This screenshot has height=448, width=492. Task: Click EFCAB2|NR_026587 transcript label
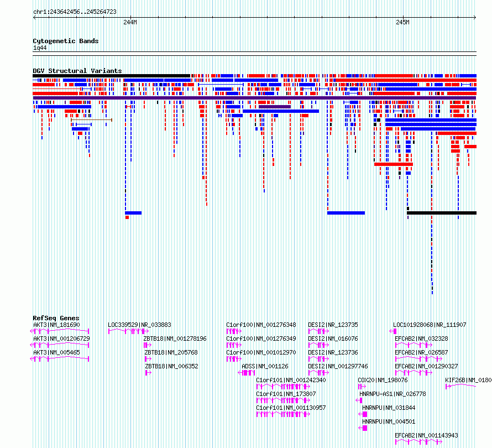click(x=421, y=352)
